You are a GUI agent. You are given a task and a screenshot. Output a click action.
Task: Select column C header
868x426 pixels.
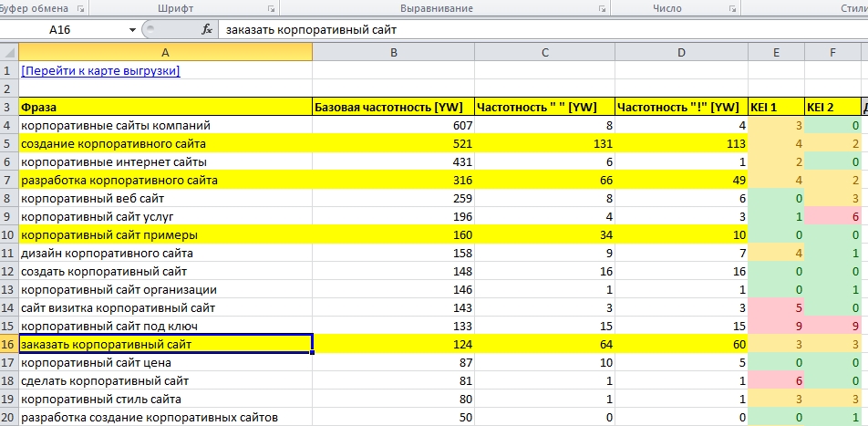(544, 53)
